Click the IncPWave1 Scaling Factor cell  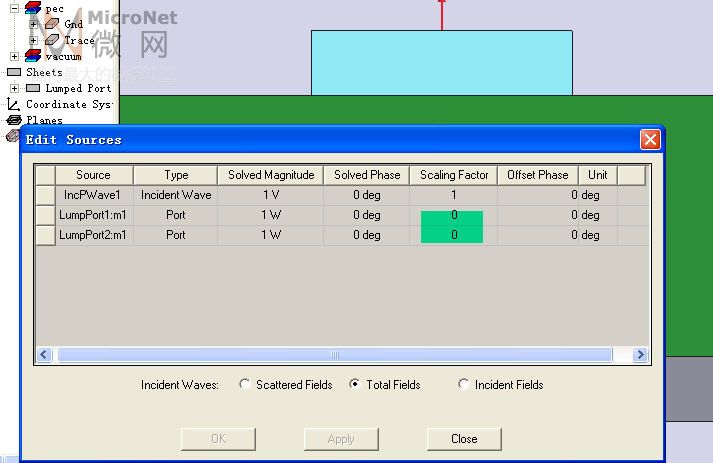tap(453, 195)
